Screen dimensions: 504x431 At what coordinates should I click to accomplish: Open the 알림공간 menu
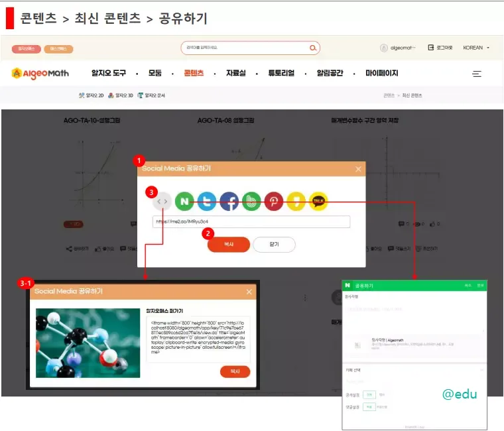point(330,73)
